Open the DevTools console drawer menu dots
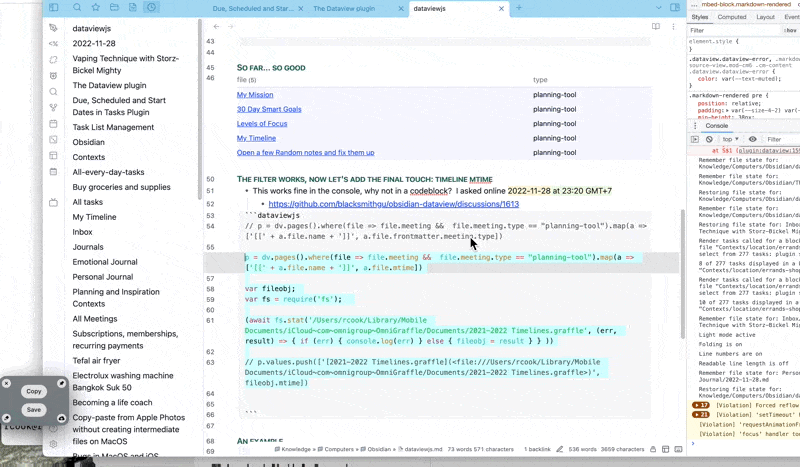800x467 pixels. coord(694,126)
